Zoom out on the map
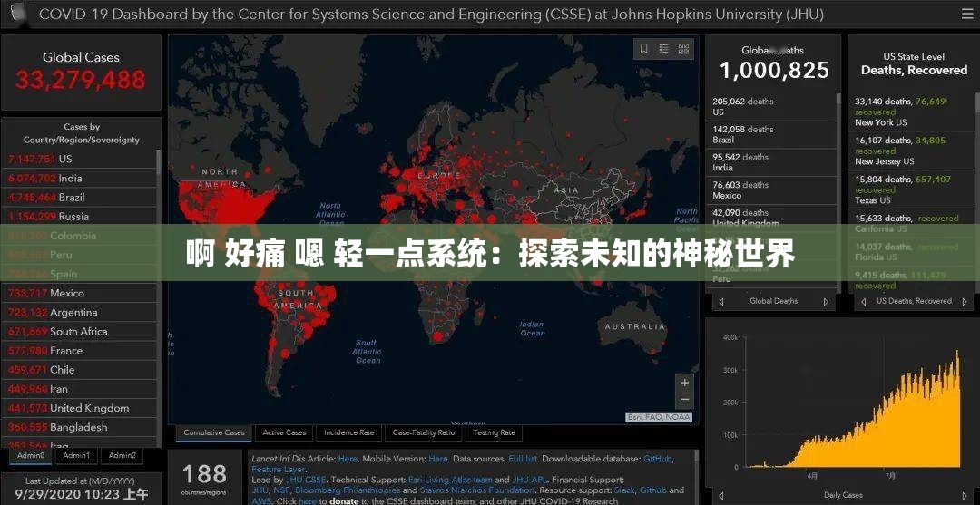 coord(684,400)
